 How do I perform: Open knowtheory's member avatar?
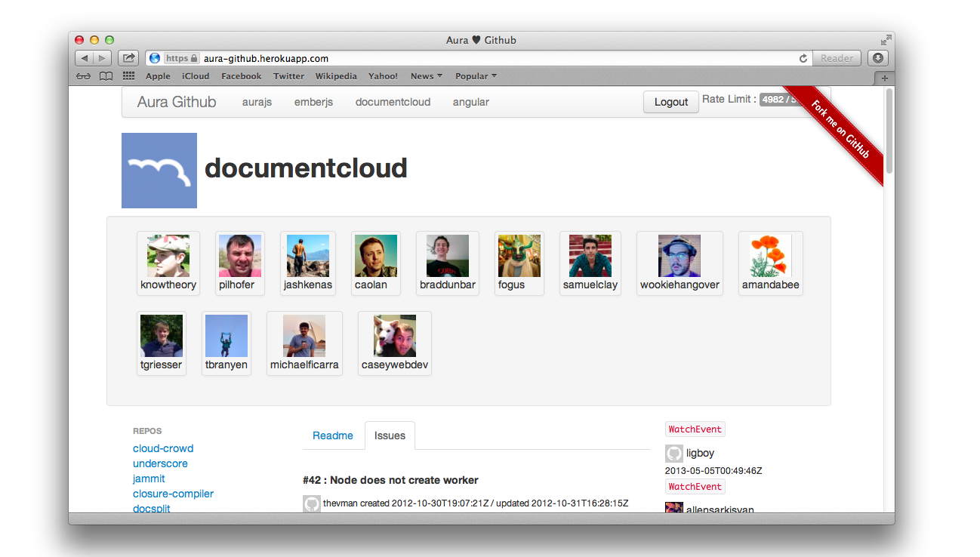click(x=168, y=256)
